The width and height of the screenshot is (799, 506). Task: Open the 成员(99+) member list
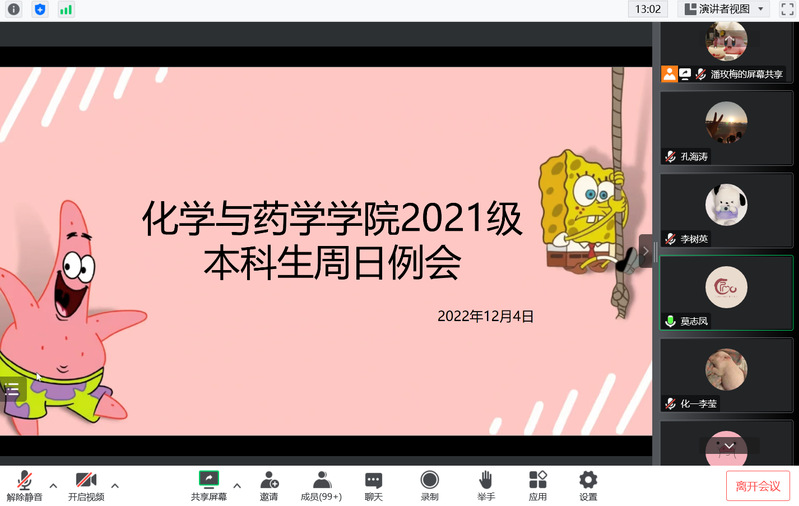tap(321, 487)
